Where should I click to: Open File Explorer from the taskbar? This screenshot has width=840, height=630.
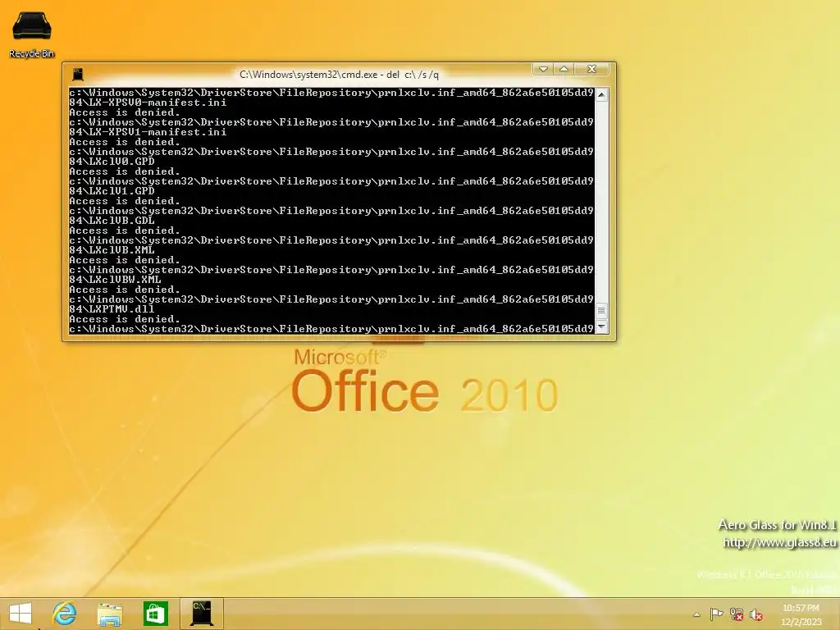click(110, 614)
